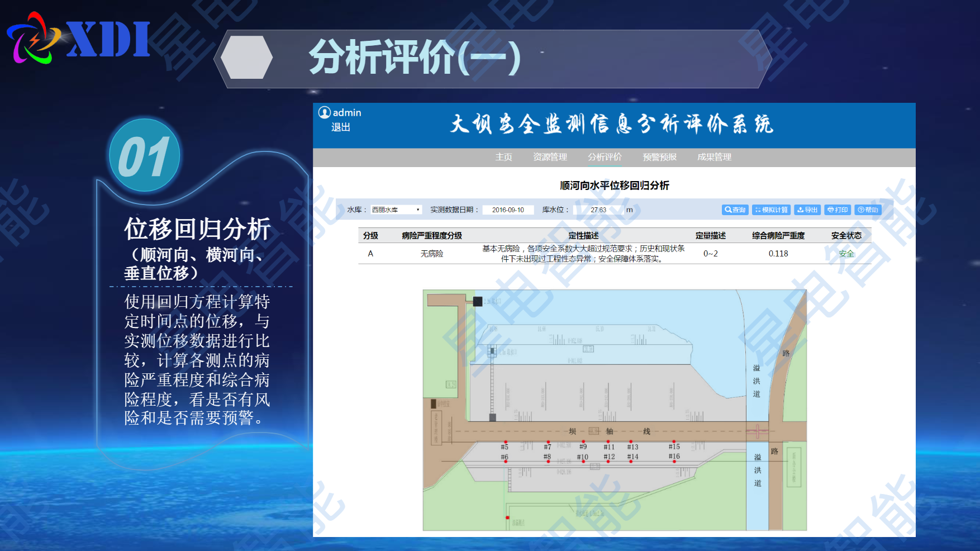Select monitoring point #11 on map

[608, 443]
